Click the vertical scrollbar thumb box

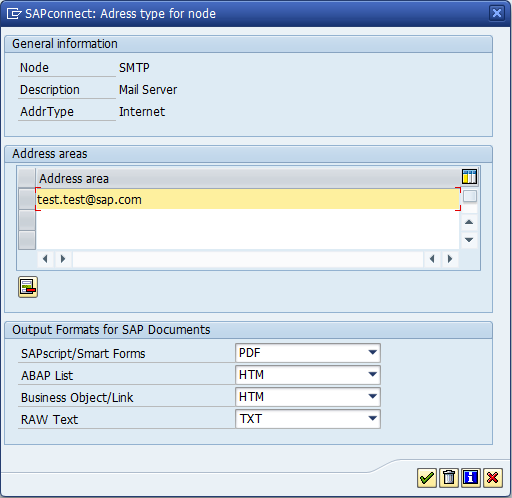(470, 196)
